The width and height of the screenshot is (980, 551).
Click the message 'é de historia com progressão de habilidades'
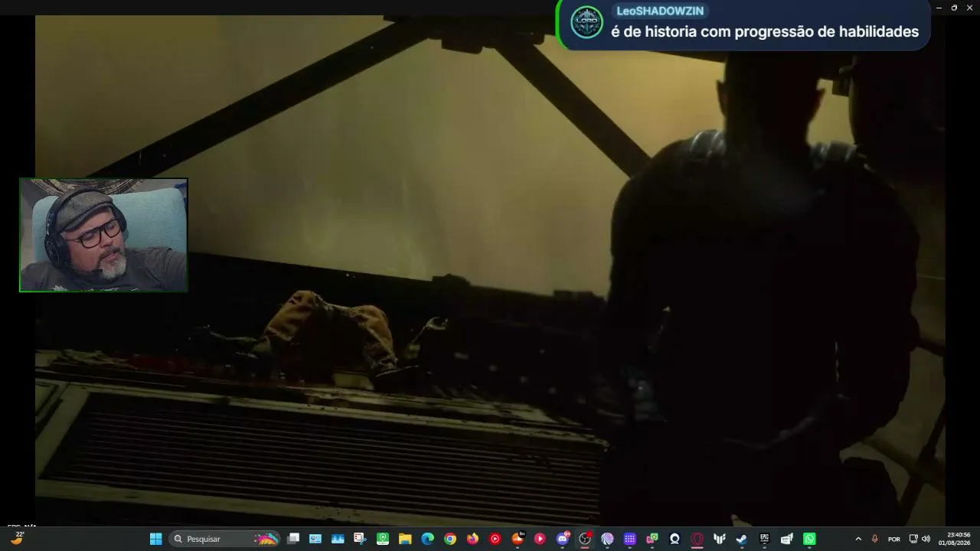[x=765, y=31]
